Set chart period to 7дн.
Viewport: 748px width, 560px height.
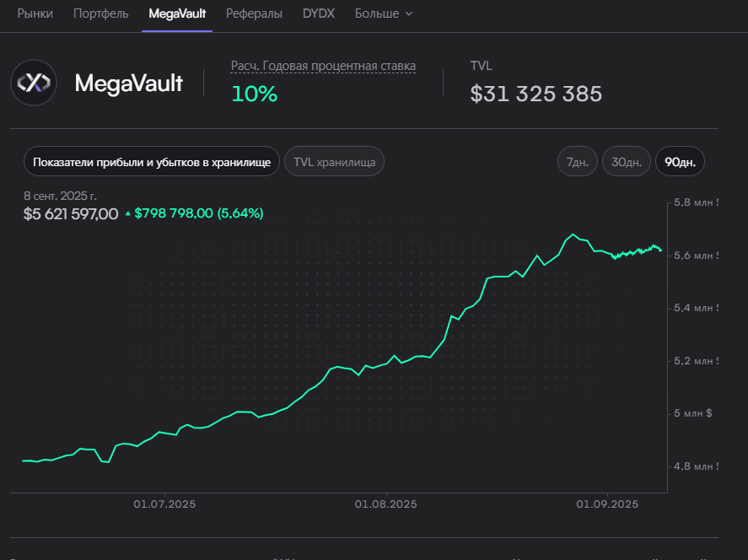578,162
